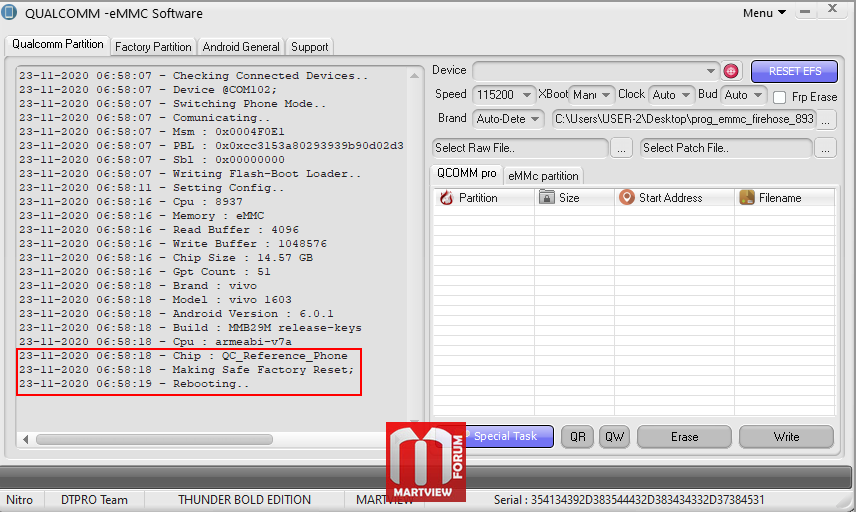Select the QCOMM pro tab
Image resolution: width=856 pixels, height=512 pixels.
click(466, 174)
